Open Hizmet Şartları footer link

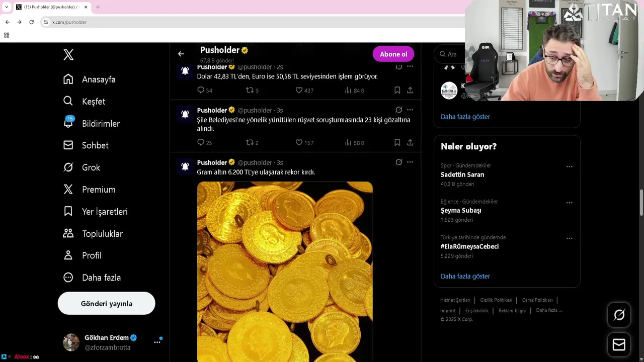pos(455,300)
